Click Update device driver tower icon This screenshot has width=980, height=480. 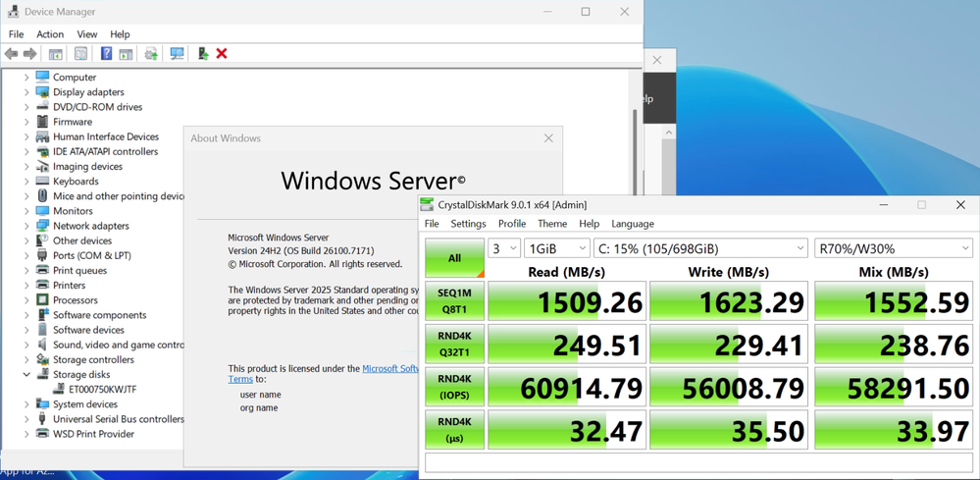(x=202, y=54)
